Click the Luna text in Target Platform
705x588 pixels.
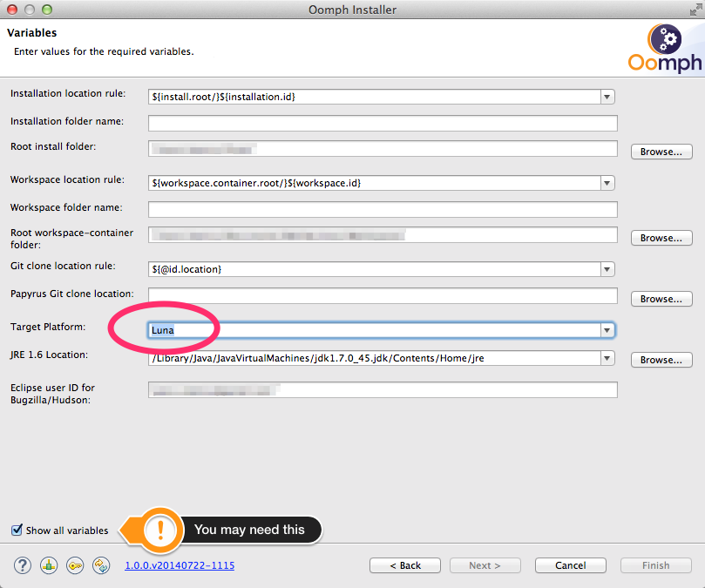(163, 330)
